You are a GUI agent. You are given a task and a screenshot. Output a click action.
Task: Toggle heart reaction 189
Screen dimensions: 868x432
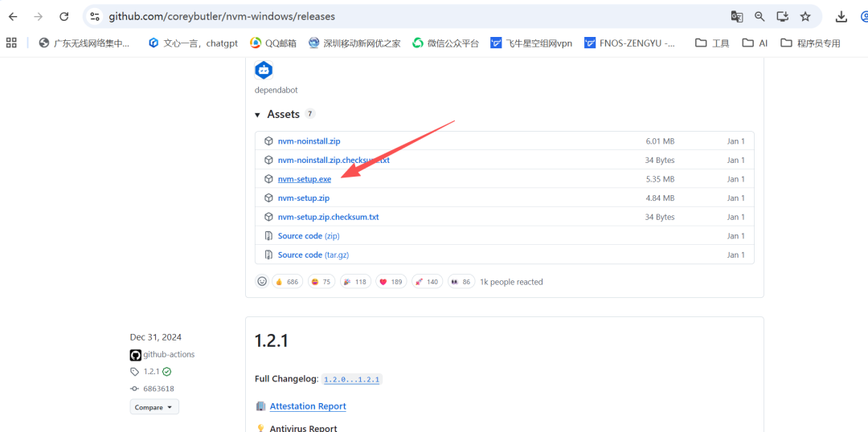tap(391, 282)
